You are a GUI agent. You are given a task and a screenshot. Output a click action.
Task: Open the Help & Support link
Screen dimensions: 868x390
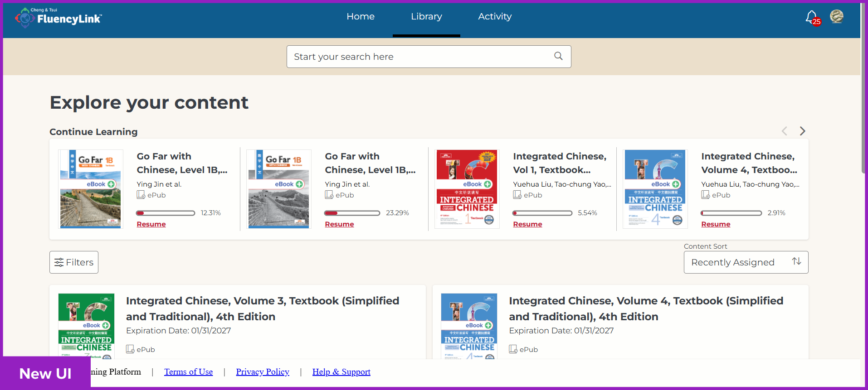[x=341, y=372]
